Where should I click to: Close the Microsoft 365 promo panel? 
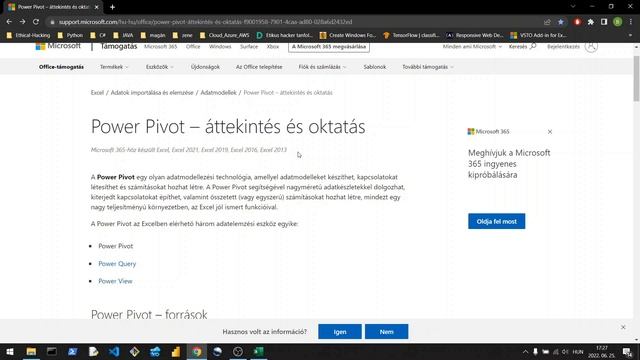pyautogui.click(x=550, y=131)
